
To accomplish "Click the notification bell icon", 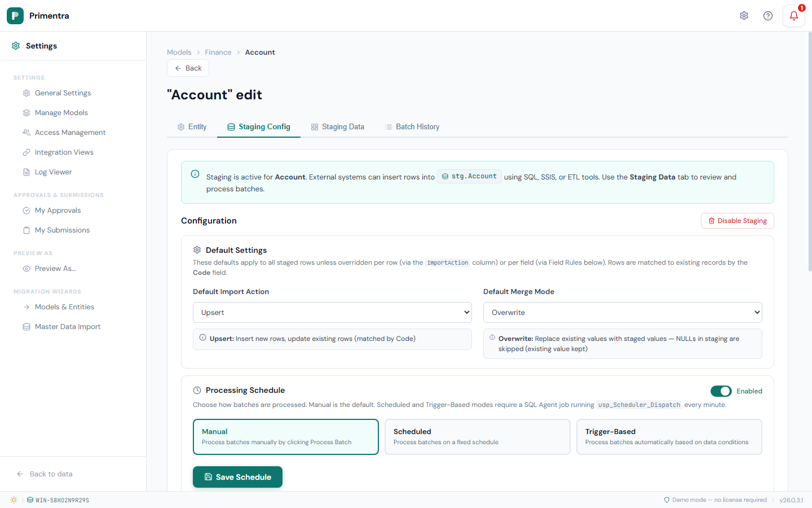I will tap(793, 16).
